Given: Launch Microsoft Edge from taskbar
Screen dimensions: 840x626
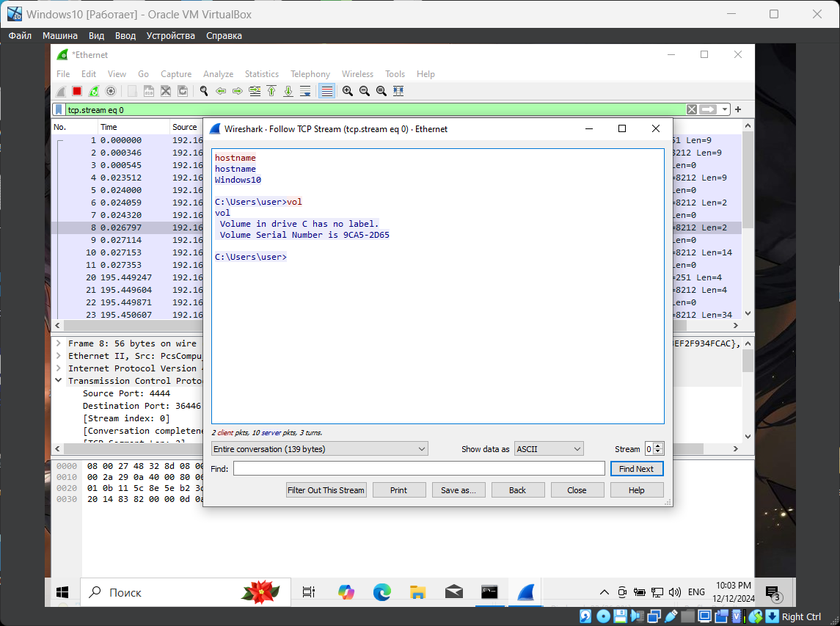Looking at the screenshot, I should pyautogui.click(x=382, y=592).
